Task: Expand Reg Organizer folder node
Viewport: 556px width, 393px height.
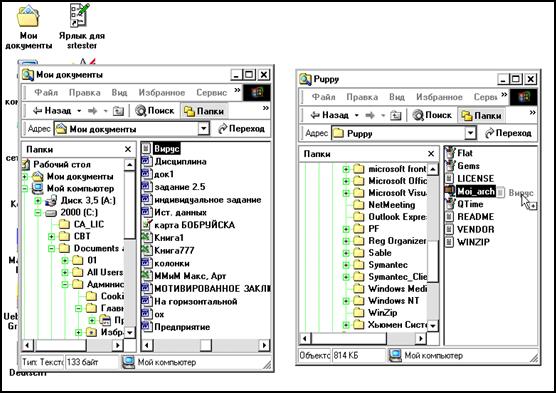Action: pyautogui.click(x=346, y=241)
